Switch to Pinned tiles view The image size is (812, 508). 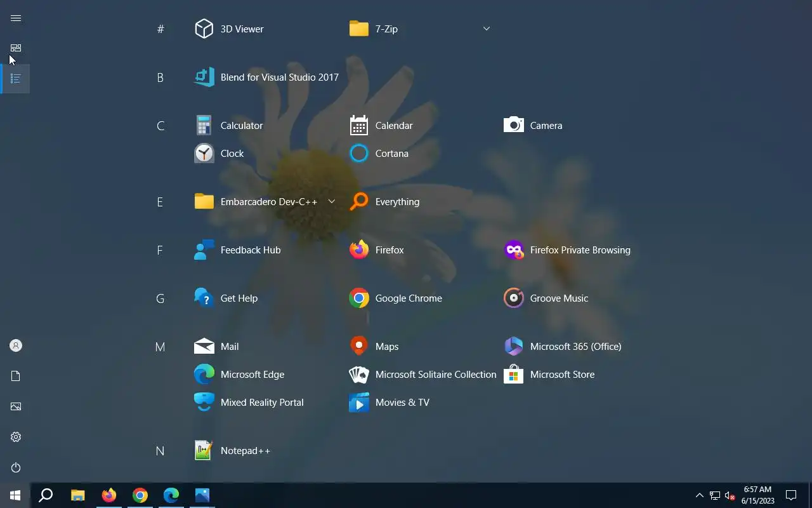tap(16, 48)
